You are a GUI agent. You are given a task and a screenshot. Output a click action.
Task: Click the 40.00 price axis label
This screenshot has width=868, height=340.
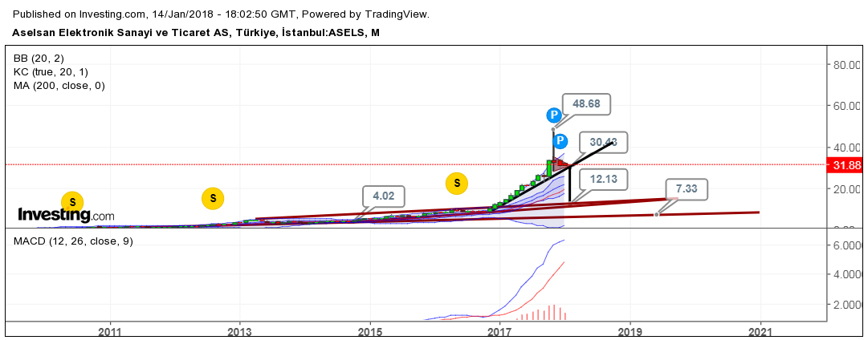pyautogui.click(x=847, y=148)
